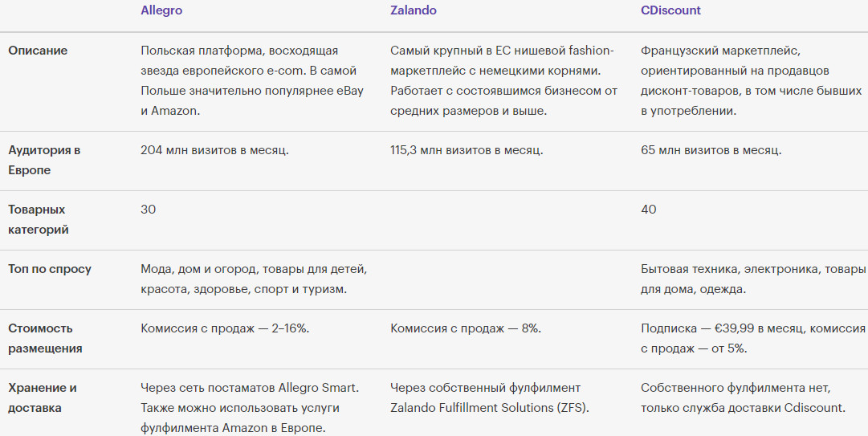Click the Zalando Fulfillment Solutions (ZFS) text

pyautogui.click(x=490, y=408)
